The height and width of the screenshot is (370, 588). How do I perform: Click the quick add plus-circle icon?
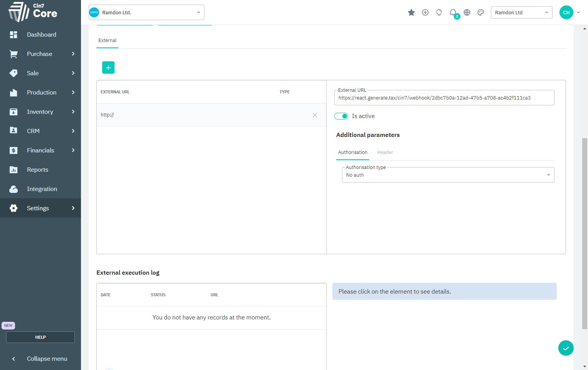tap(425, 13)
